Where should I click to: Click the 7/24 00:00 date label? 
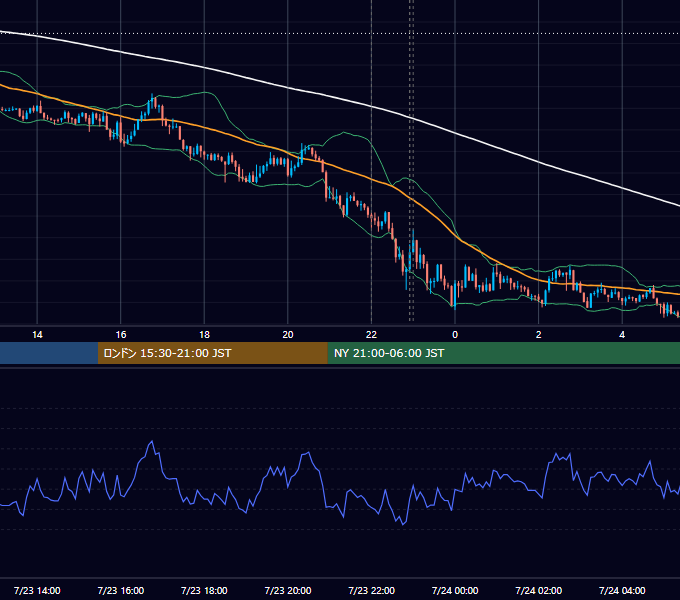(x=455, y=590)
